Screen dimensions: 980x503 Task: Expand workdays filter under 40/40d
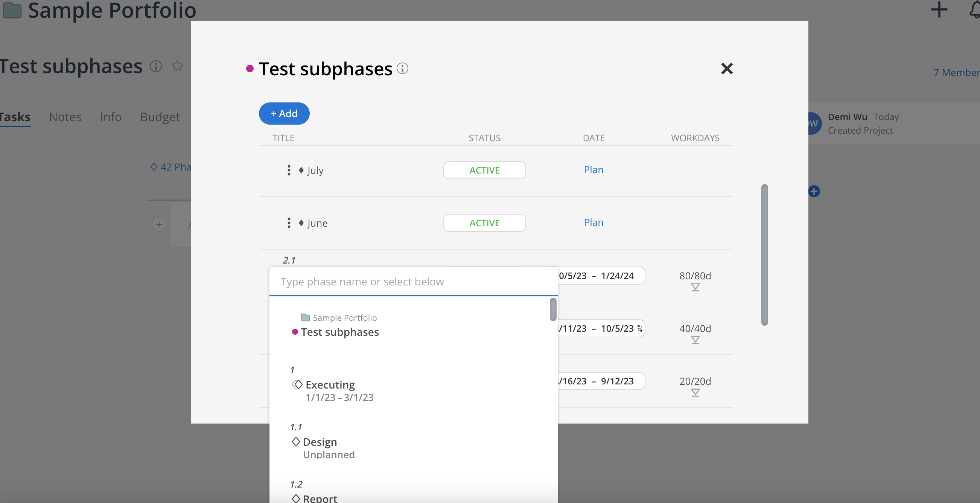click(x=695, y=340)
